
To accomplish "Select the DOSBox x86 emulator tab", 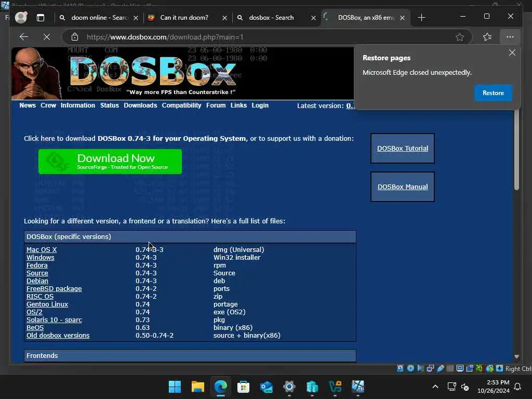I will pos(365,18).
